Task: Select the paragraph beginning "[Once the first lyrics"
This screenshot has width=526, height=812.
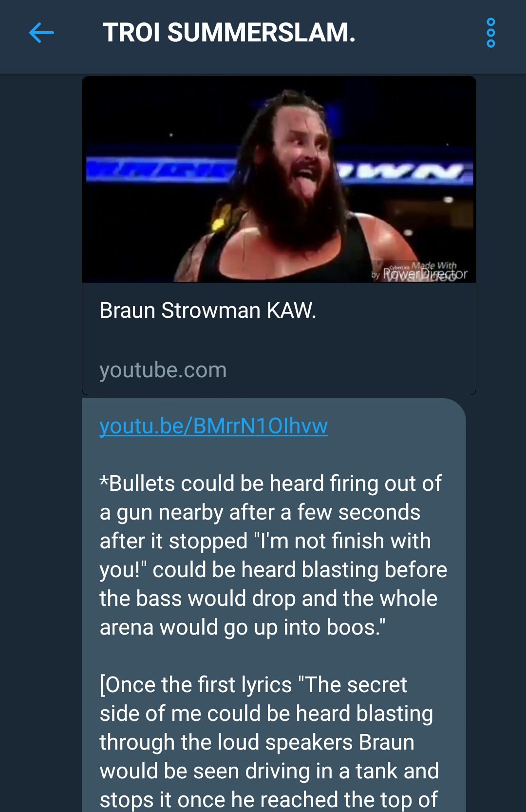Action: click(x=269, y=742)
